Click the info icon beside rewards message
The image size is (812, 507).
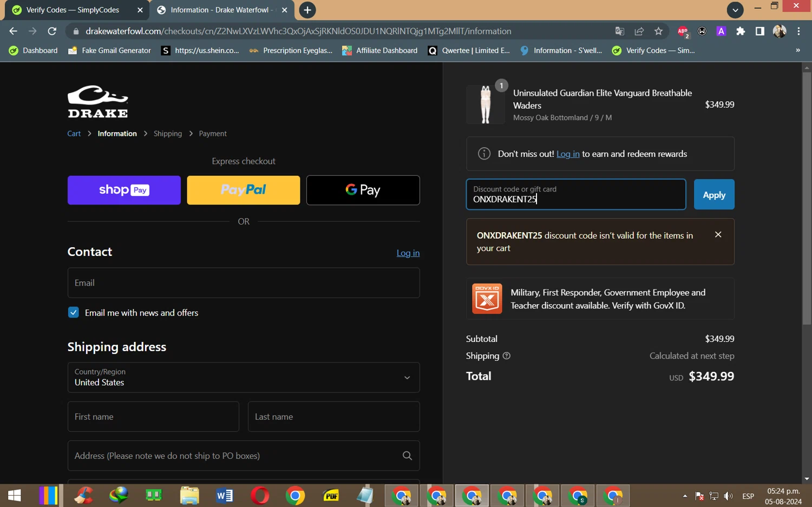[x=484, y=154]
